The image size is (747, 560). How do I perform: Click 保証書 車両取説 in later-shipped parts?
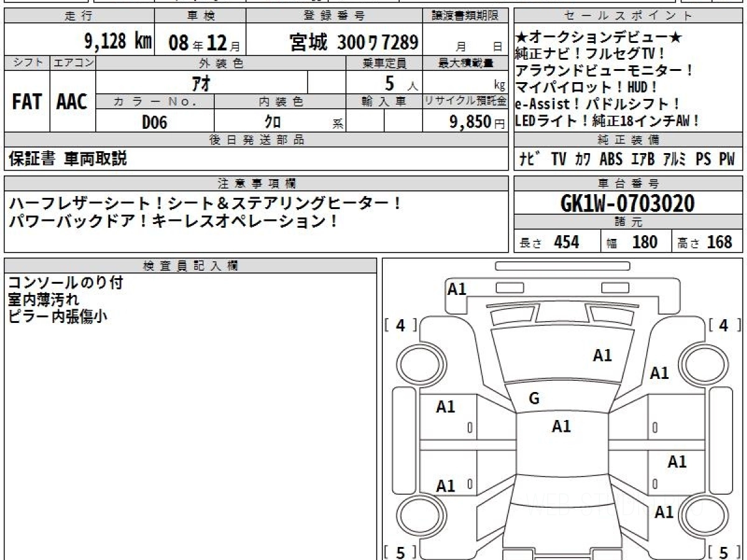point(68,159)
